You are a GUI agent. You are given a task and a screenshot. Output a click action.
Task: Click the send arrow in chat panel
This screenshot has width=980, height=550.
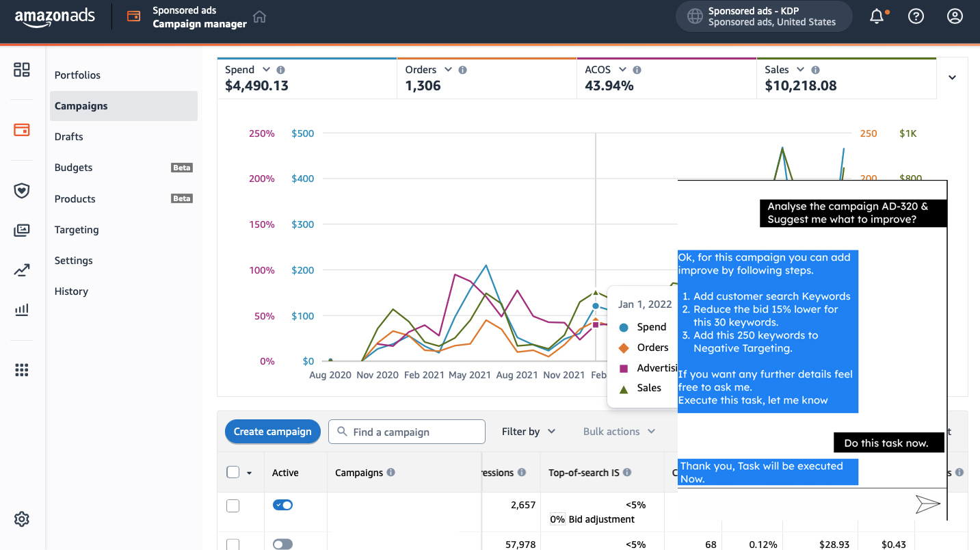tap(927, 505)
